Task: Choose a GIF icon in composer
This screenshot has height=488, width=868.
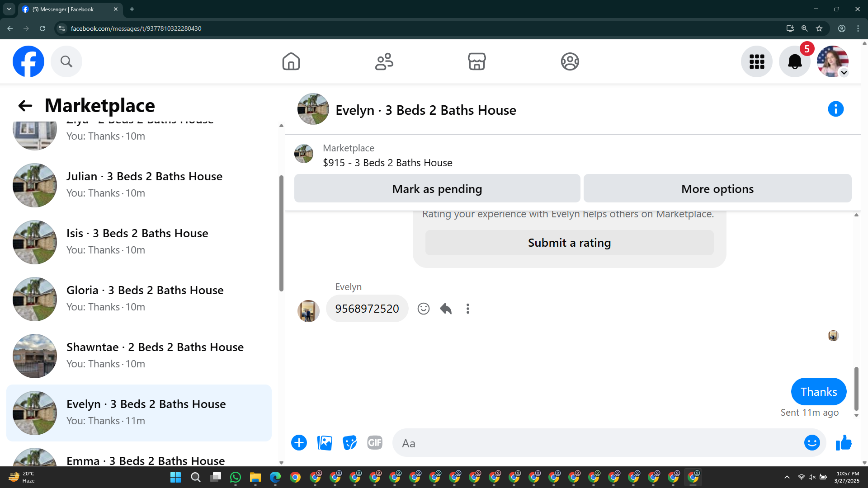Action: tap(375, 443)
